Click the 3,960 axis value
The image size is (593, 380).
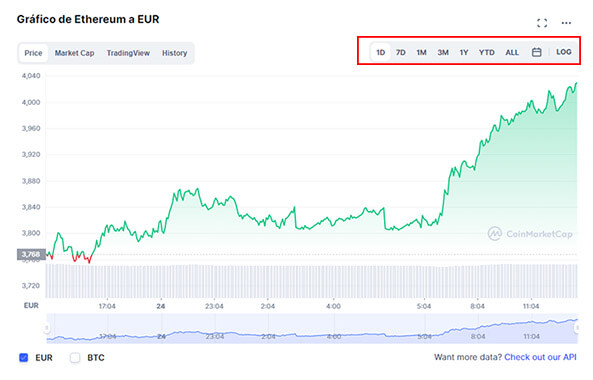click(x=31, y=129)
